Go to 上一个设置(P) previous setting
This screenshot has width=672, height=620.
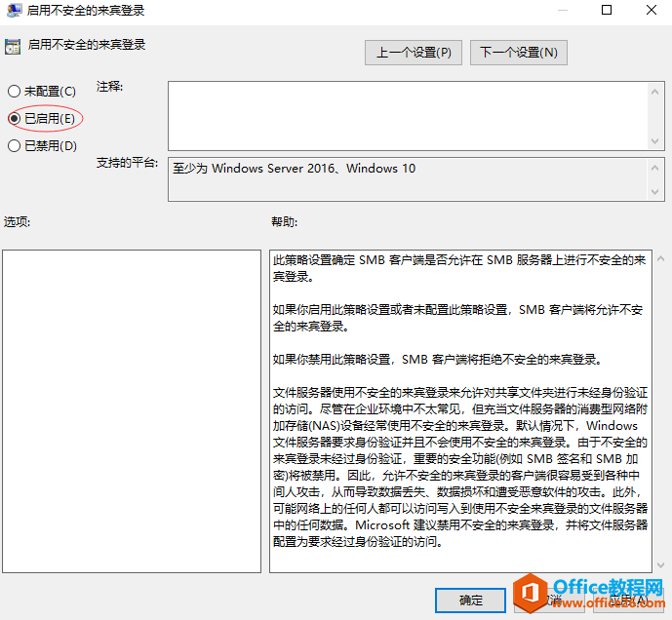click(414, 53)
